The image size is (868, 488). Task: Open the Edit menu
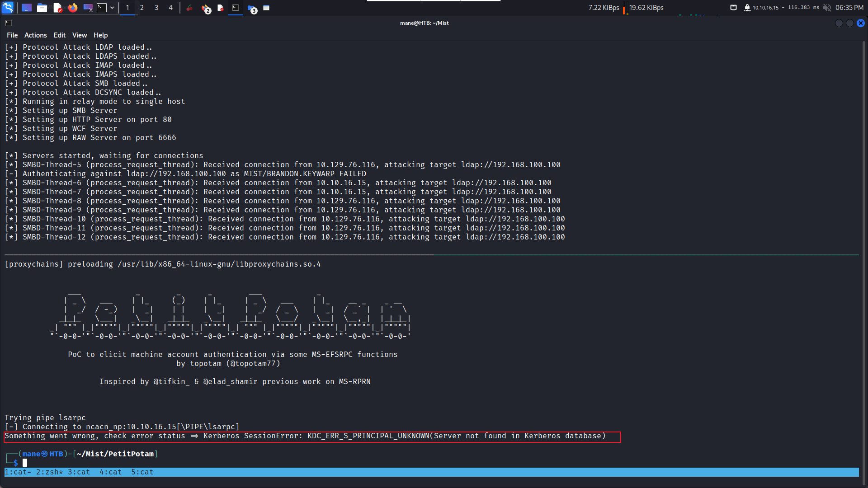pyautogui.click(x=59, y=35)
